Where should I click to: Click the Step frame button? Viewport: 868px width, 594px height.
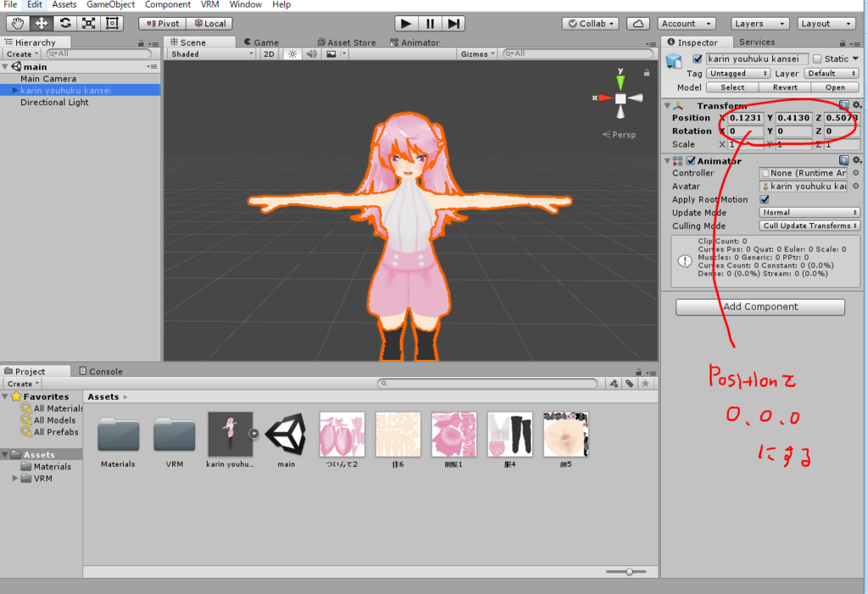pyautogui.click(x=453, y=23)
